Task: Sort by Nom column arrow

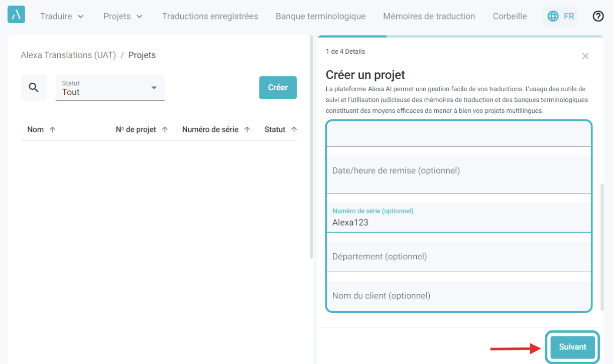Action: 52,129
